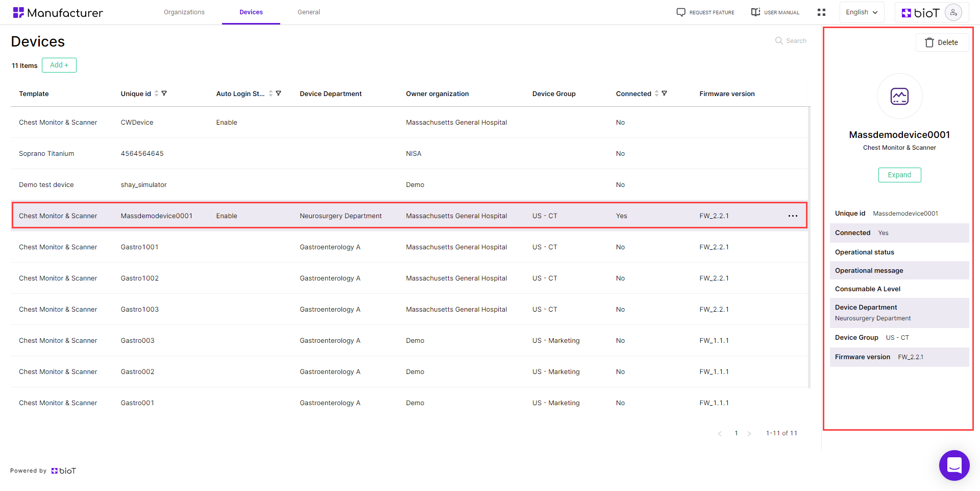Focus the Search input field

(x=796, y=41)
